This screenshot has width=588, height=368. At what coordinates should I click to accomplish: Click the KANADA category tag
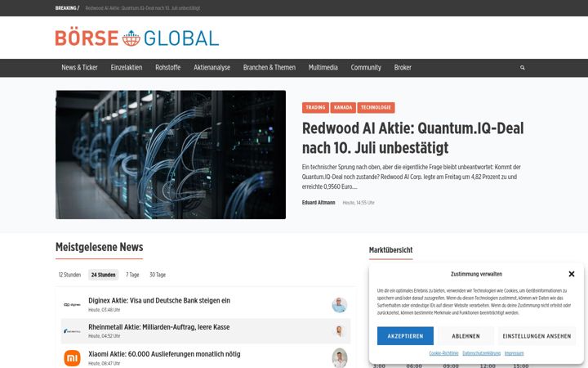343,108
